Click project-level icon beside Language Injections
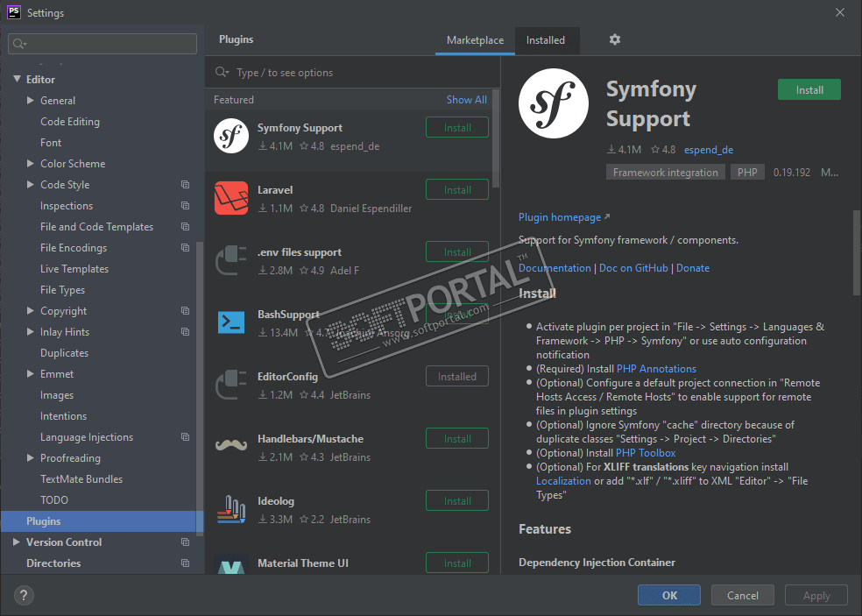 (185, 436)
